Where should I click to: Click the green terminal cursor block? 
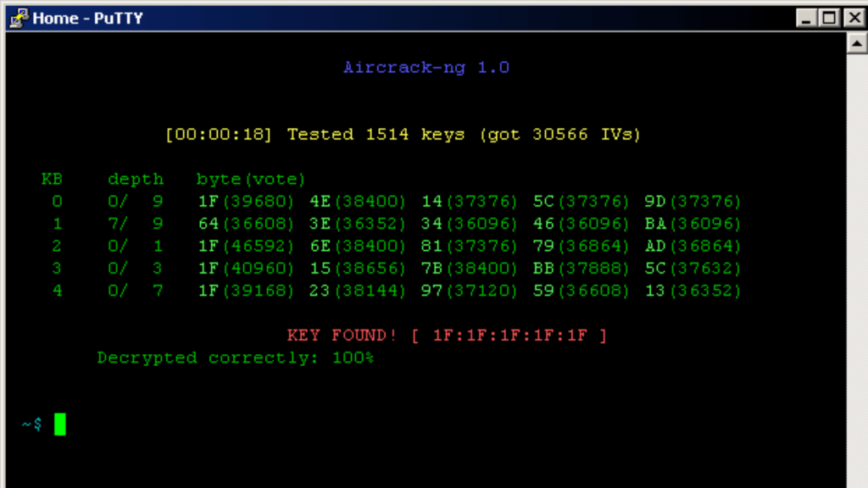(60, 424)
